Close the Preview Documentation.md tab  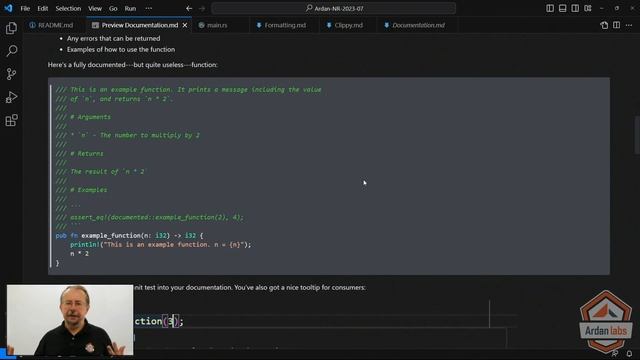(x=185, y=25)
